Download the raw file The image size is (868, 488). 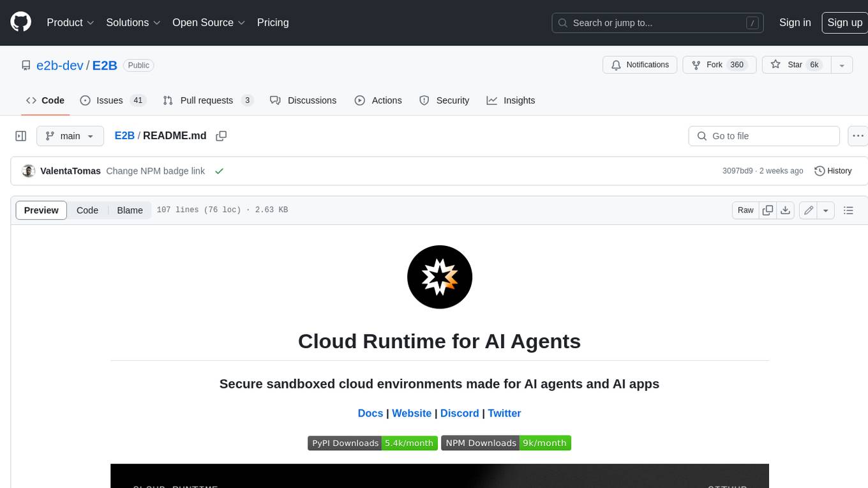786,210
